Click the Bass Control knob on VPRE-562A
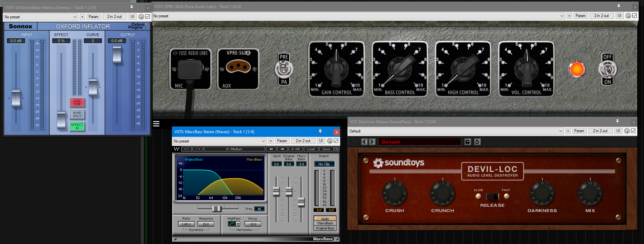 coord(400,69)
